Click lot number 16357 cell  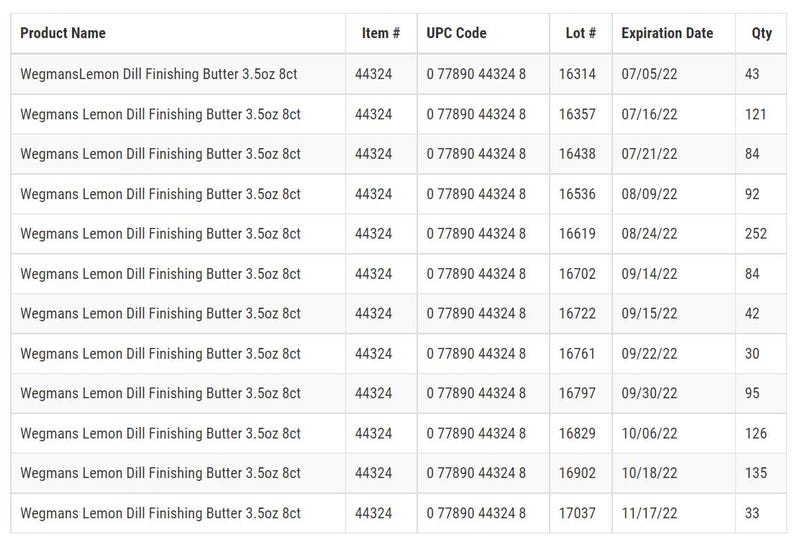tap(577, 114)
